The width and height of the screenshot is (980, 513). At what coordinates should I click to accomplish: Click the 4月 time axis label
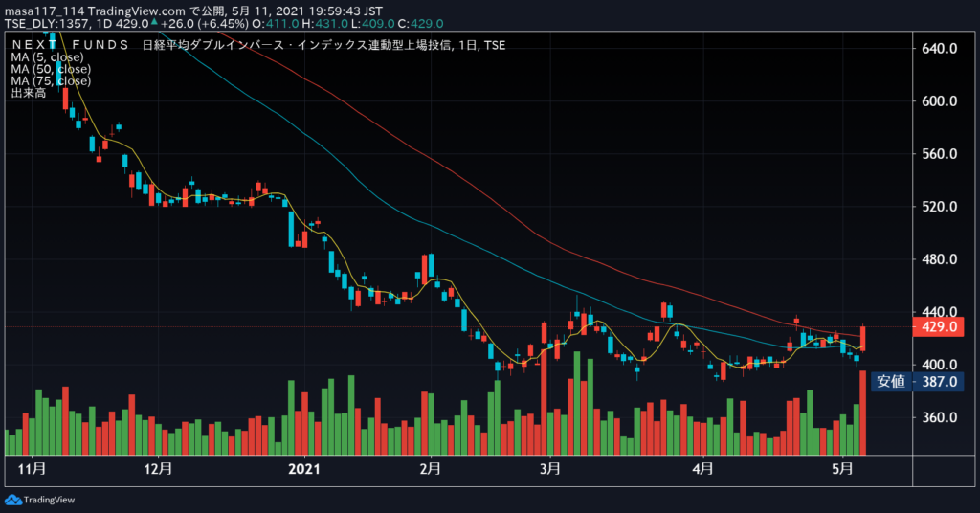[x=703, y=469]
